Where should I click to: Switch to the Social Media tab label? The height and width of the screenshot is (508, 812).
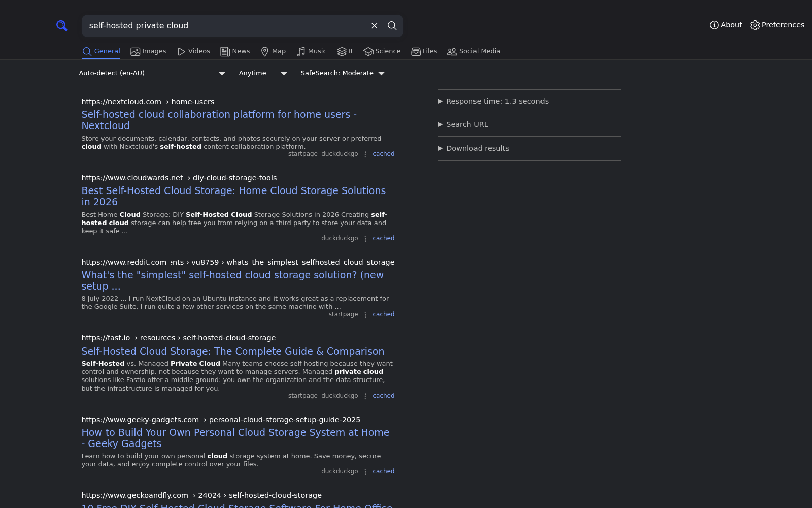[x=480, y=51]
